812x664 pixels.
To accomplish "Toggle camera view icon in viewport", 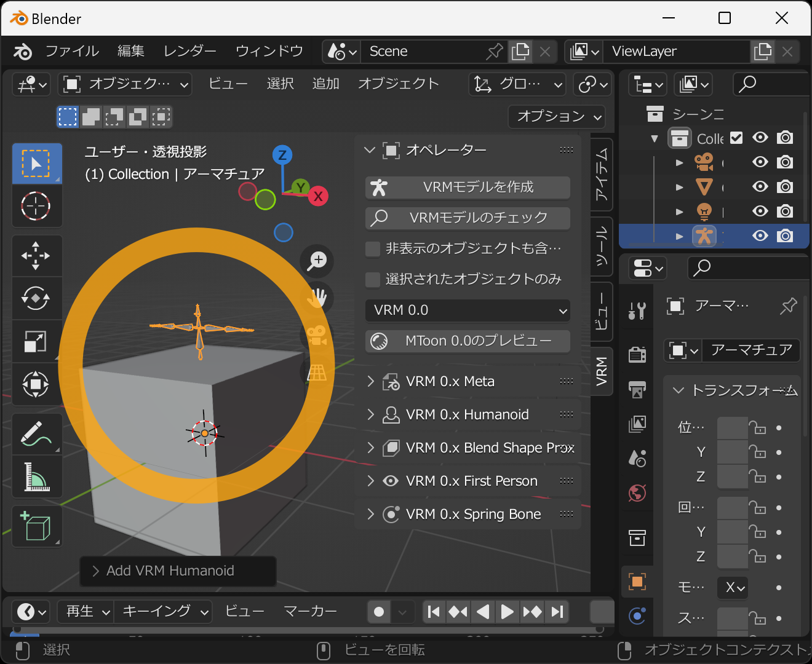I will [x=317, y=335].
